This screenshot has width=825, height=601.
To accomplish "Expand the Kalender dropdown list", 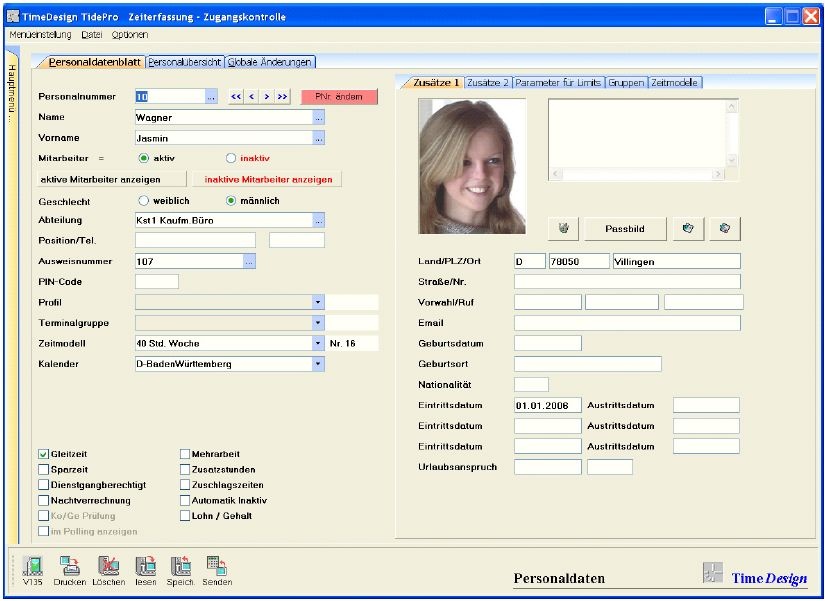I will point(318,364).
